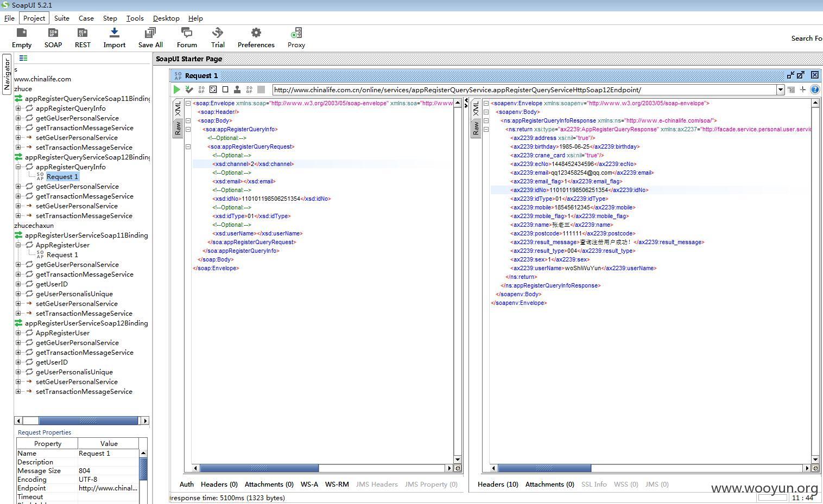Click the navigator tree's horizontal scrollbar thumb
Image resolution: width=823 pixels, height=504 pixels.
(88, 420)
